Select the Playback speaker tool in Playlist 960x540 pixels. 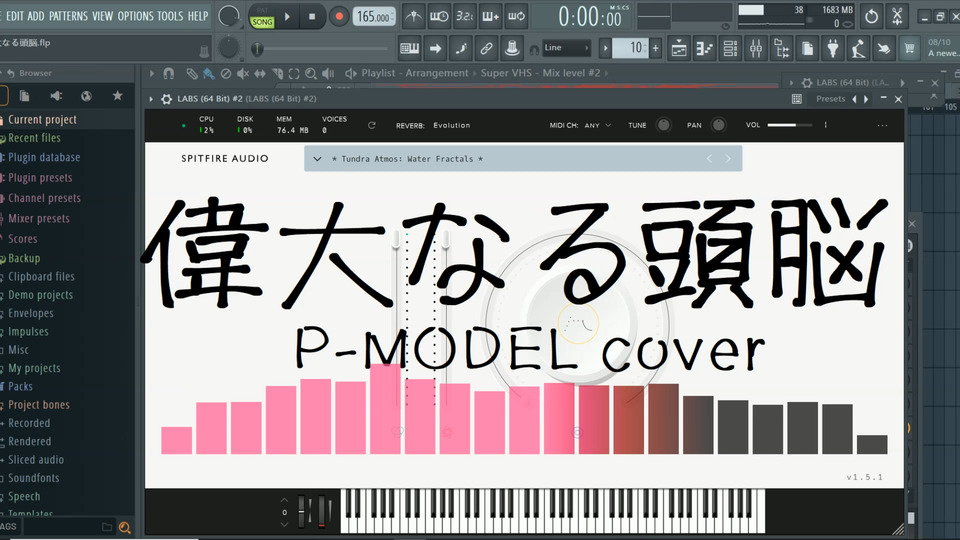(328, 73)
